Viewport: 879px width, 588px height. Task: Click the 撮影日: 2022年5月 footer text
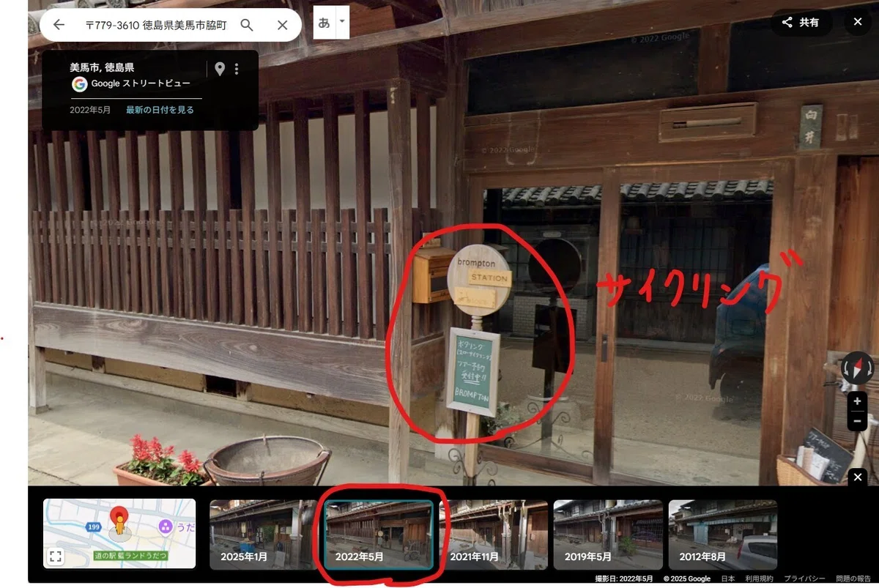[x=623, y=578]
